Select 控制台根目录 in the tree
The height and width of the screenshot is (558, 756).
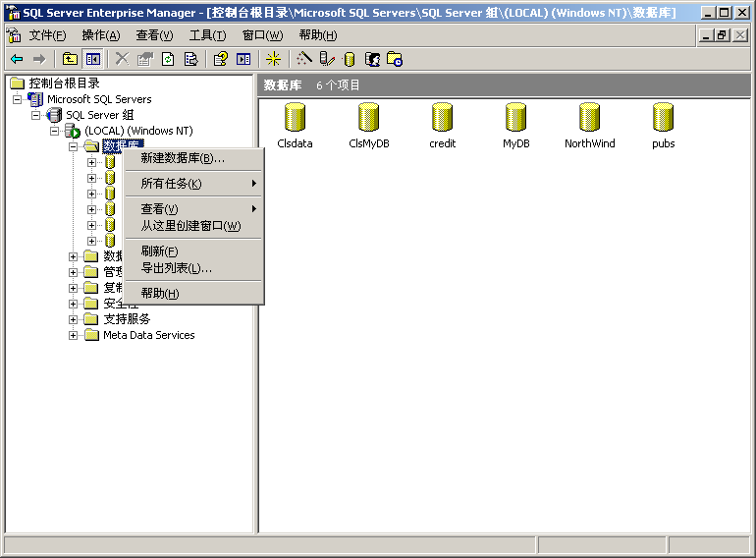[64, 84]
